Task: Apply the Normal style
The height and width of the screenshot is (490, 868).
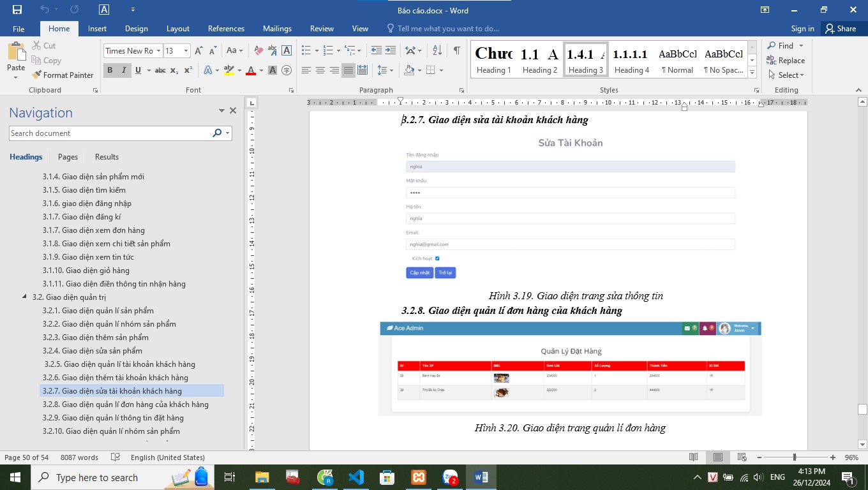Action: [x=678, y=60]
